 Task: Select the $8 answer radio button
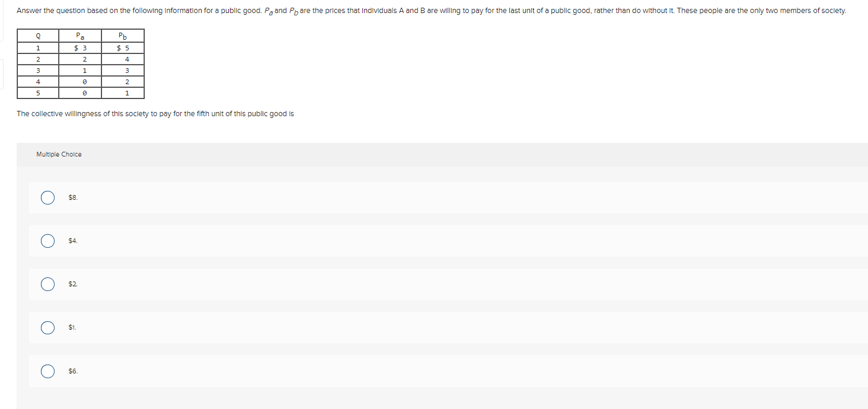[x=47, y=197]
